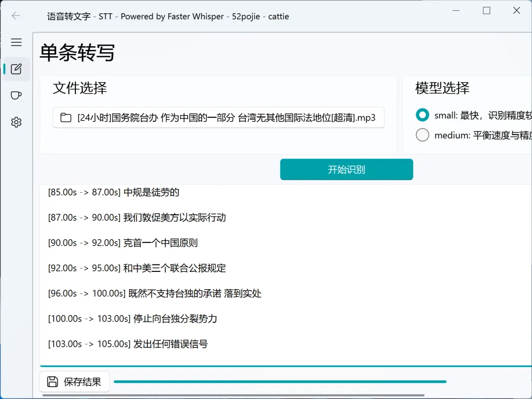Click the 保存结果 save results button
532x399 pixels.
74,381
